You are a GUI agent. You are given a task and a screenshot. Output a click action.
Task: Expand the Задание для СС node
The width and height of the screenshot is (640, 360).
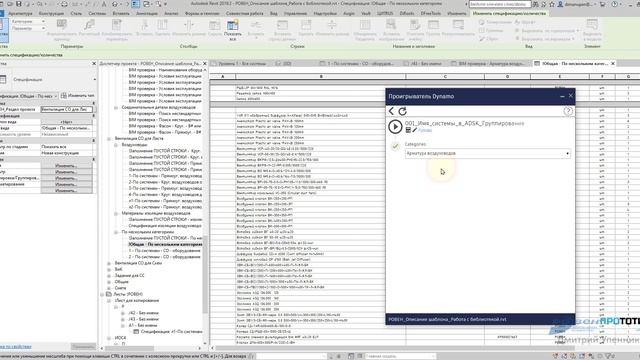point(109,276)
